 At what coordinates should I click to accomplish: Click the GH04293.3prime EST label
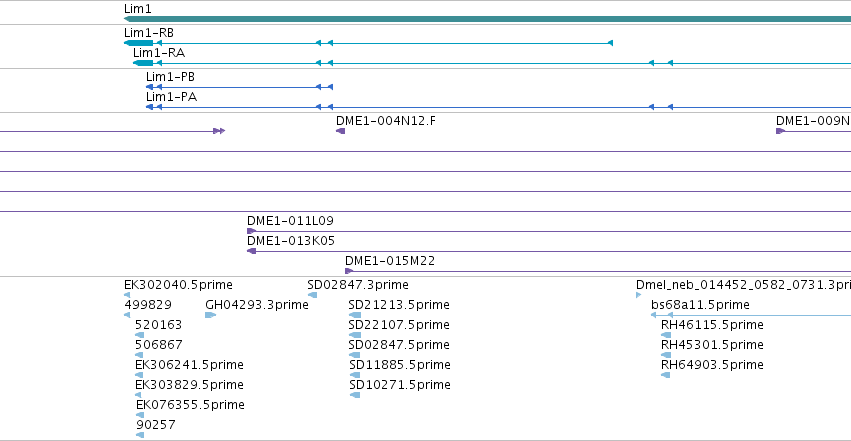[x=257, y=305]
